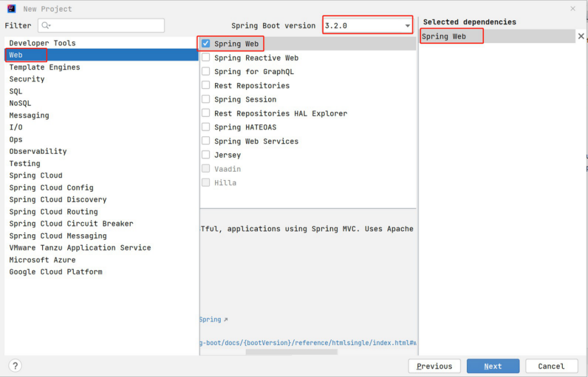Cancel the New Project wizard
Viewport: 588px width, 377px height.
point(551,366)
